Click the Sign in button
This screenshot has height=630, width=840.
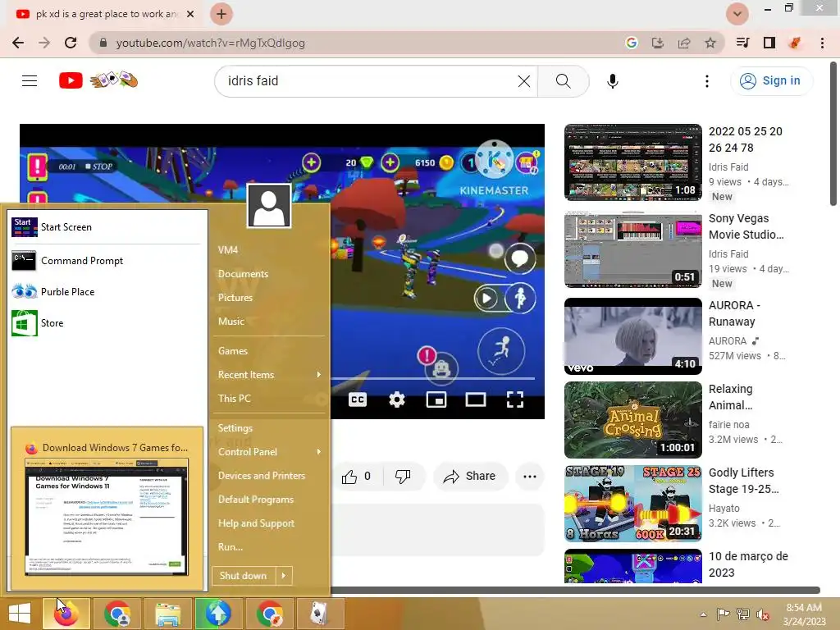tap(771, 81)
